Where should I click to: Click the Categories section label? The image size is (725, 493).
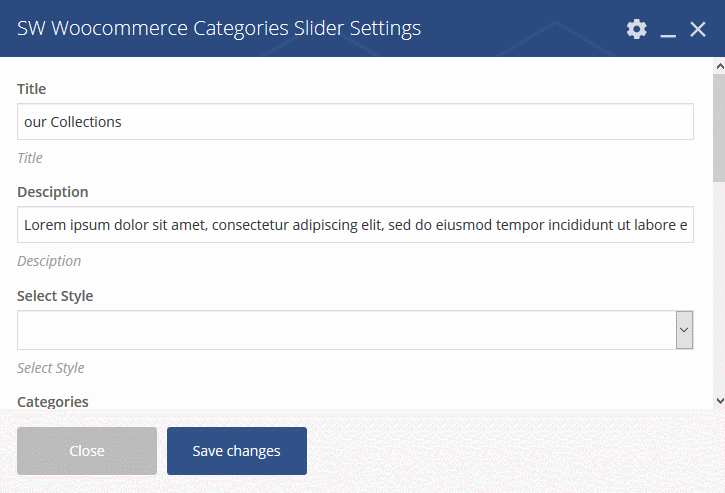pos(53,401)
